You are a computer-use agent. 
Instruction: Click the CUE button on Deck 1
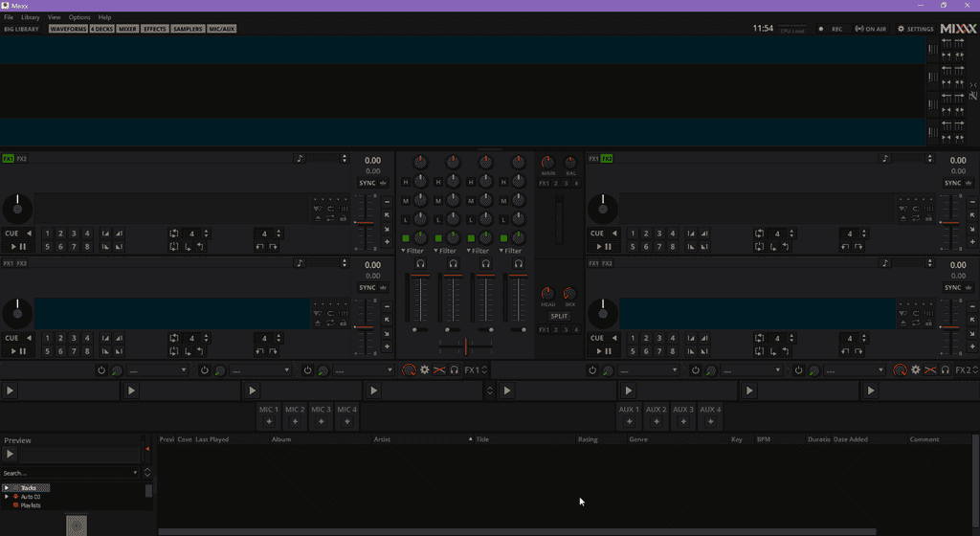tap(11, 233)
